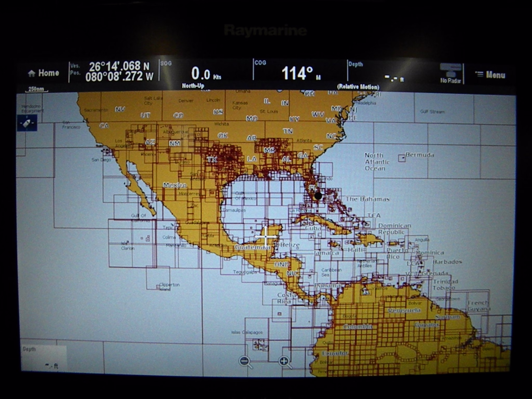Tap the black vessel position marker
The width and height of the screenshot is (532, 399).
click(318, 196)
